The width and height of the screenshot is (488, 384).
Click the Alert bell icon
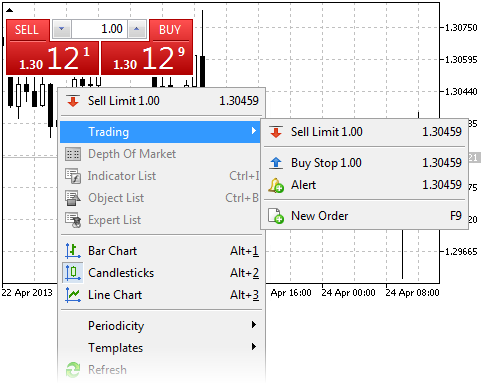276,185
